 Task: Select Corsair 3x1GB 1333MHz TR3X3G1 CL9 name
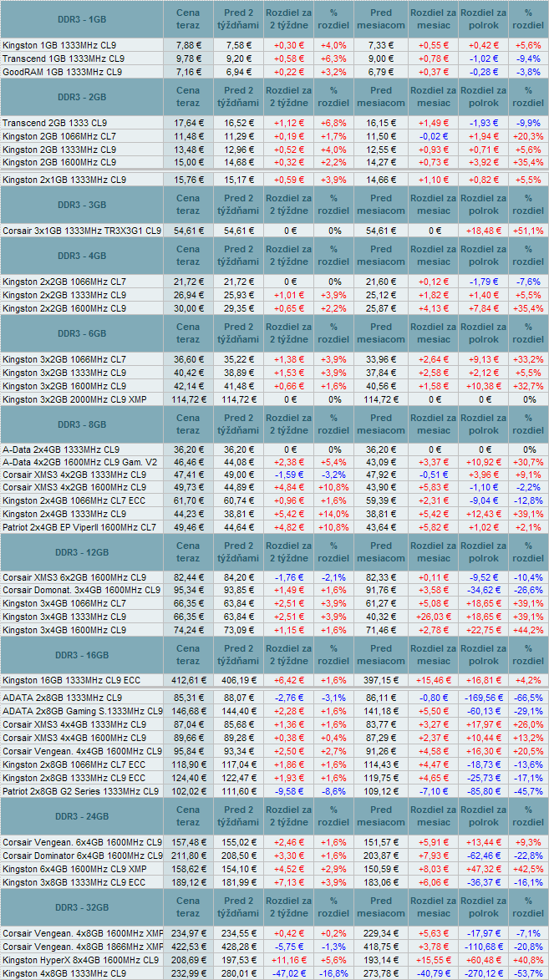[82, 231]
